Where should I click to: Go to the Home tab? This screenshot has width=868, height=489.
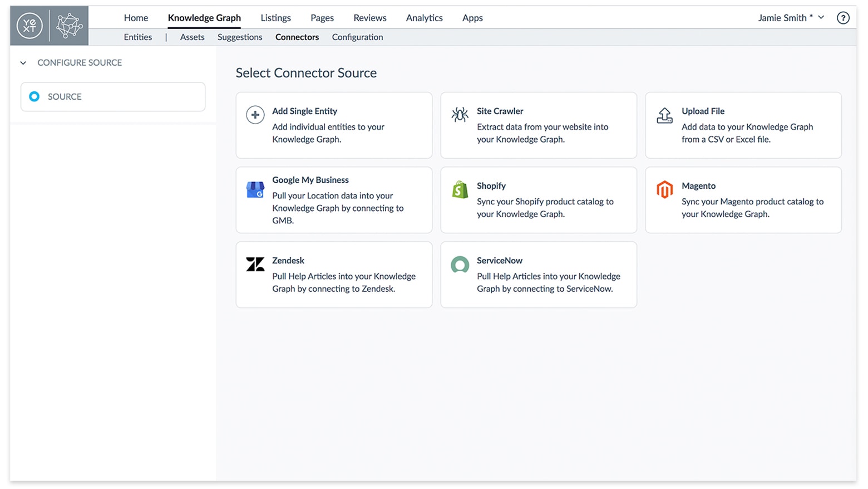tap(136, 18)
